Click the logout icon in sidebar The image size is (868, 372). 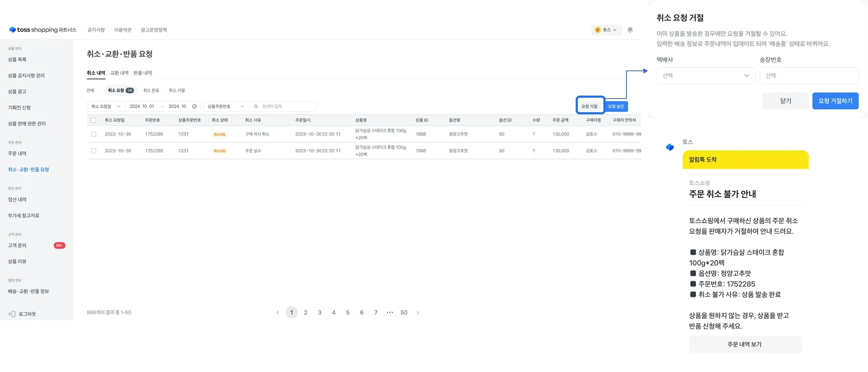coord(12,314)
